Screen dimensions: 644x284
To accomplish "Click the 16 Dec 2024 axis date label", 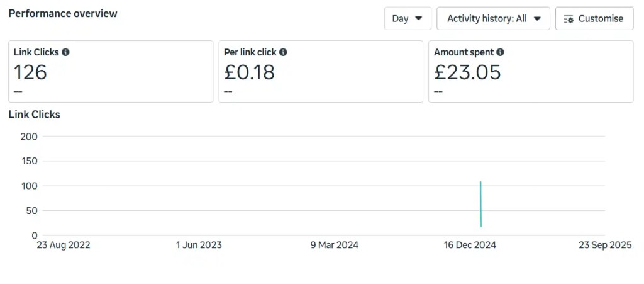I will coord(470,245).
